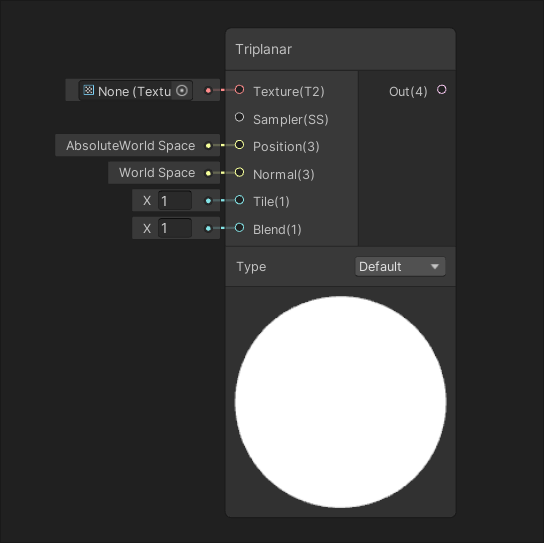
Task: Select the Triplanar node title bar
Action: coord(340,49)
